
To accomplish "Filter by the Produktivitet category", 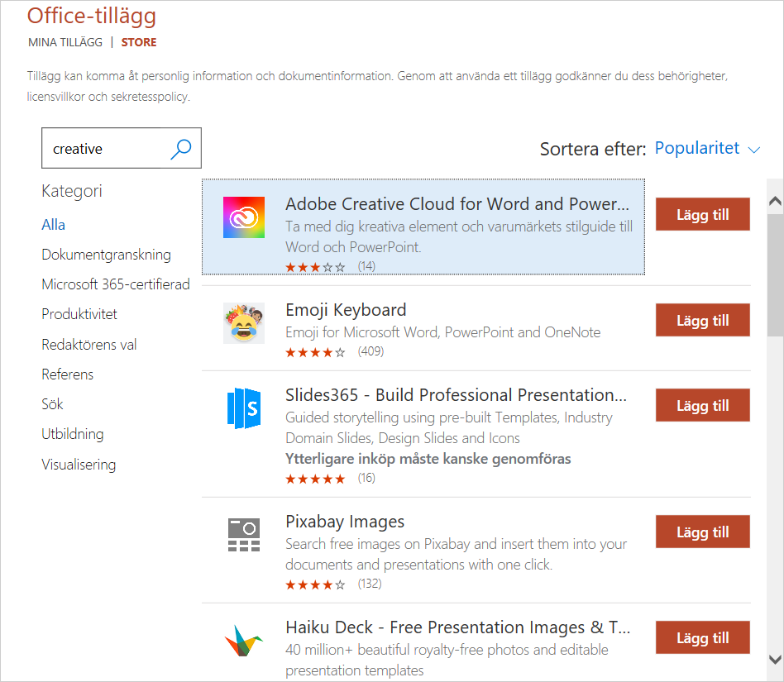I will 79,314.
